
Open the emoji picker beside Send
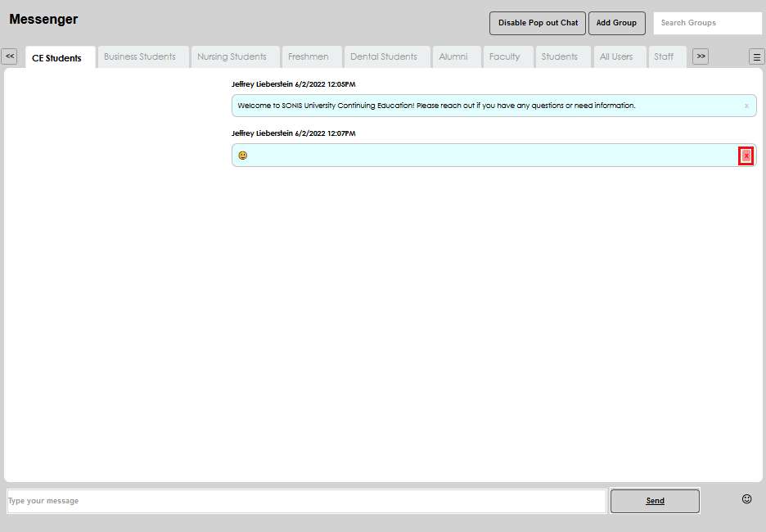pos(746,499)
